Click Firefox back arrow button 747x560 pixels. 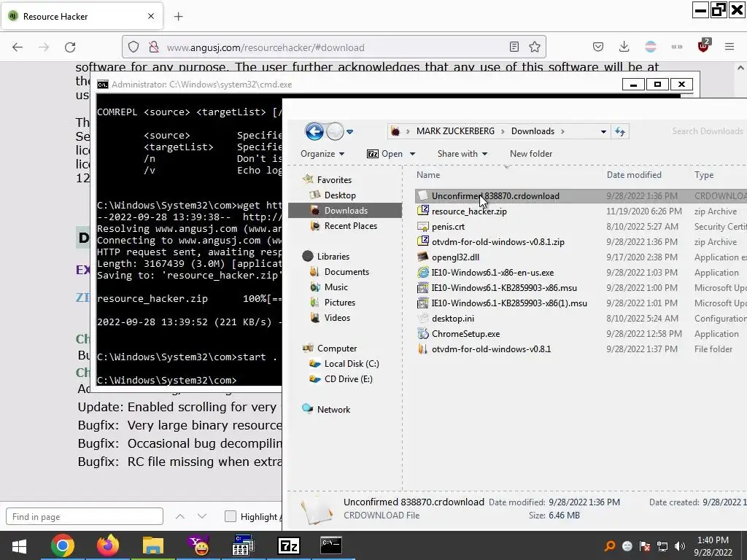coord(18,47)
